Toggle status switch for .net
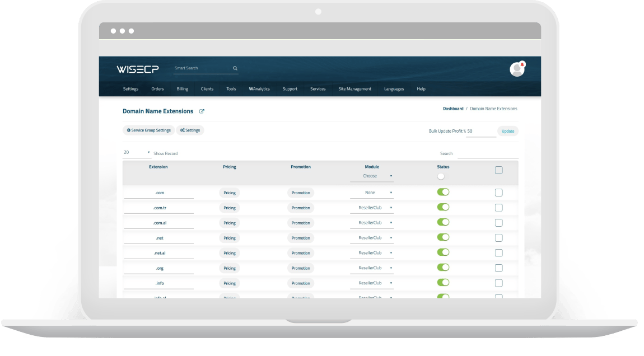644x356 pixels. point(443,237)
